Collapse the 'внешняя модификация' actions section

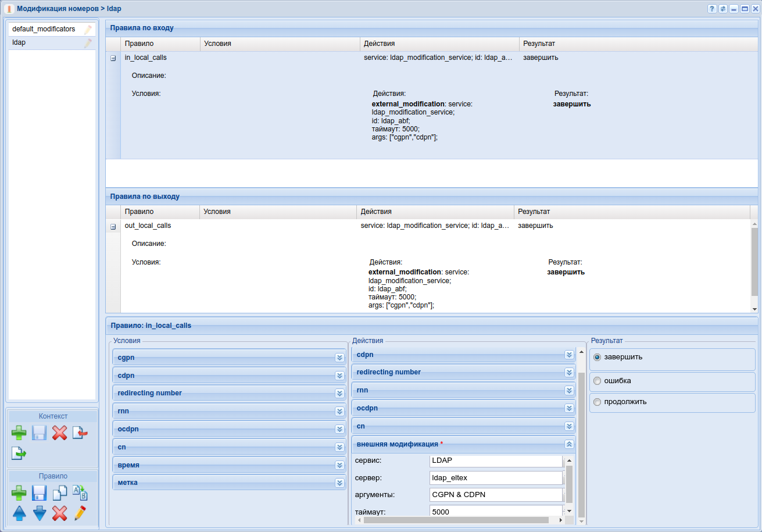pyautogui.click(x=569, y=444)
